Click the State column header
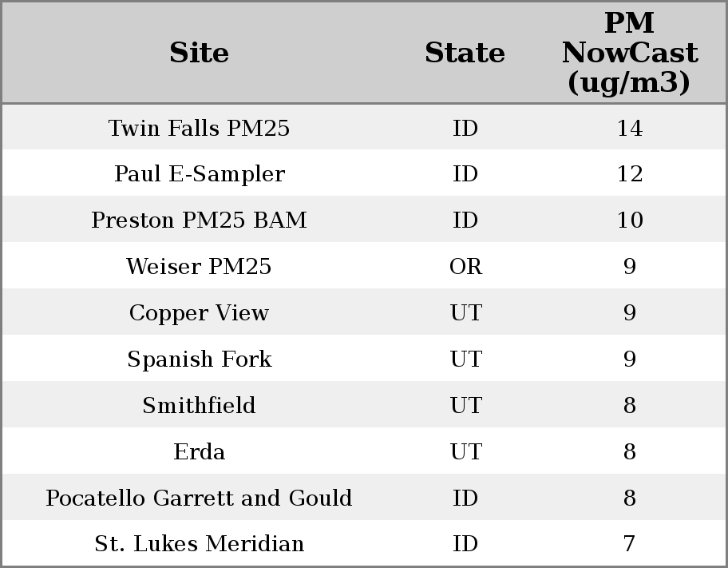 [x=465, y=53]
